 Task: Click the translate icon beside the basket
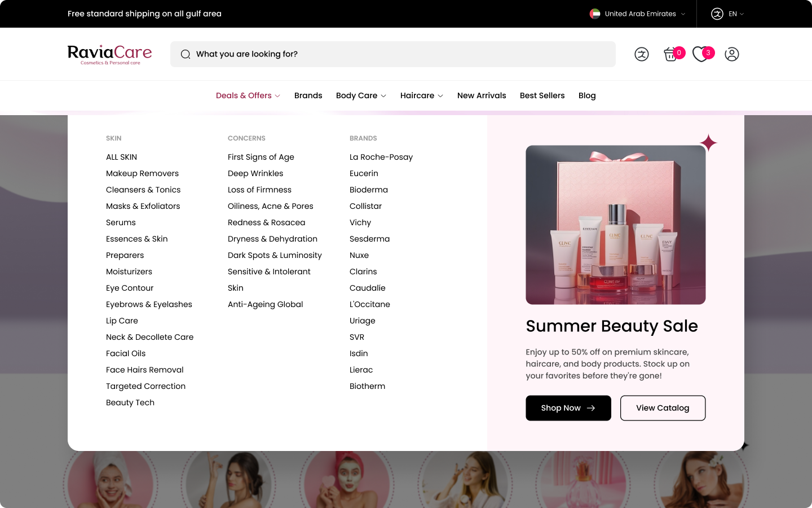pos(641,54)
